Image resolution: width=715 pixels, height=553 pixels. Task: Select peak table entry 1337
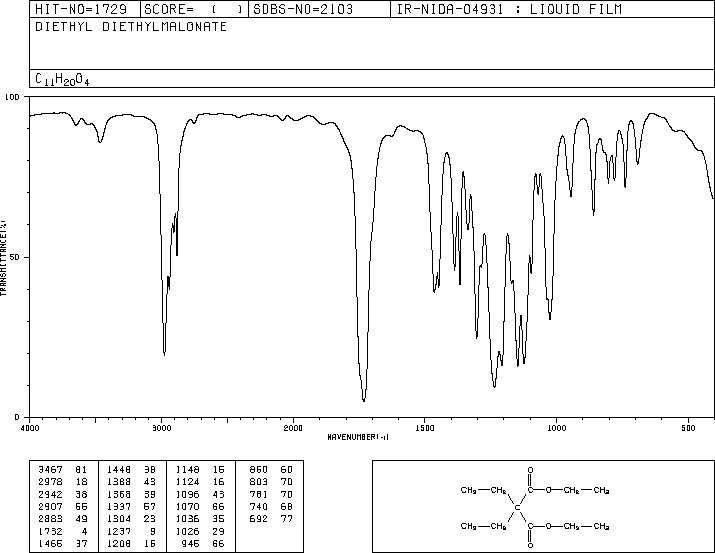click(119, 506)
